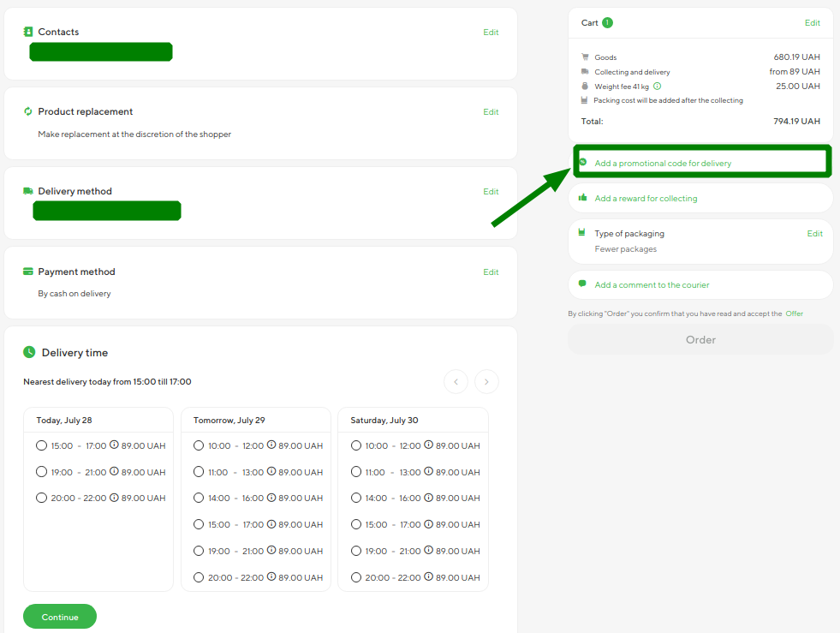Choose Saturday's 20:00 - 22:00 delivery slot
The image size is (840, 633).
356,577
